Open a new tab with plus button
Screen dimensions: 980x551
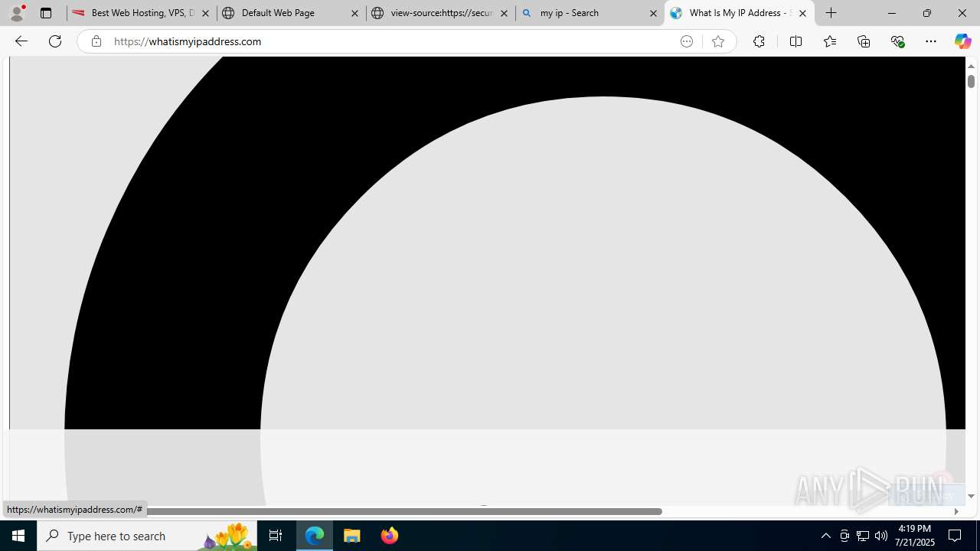click(x=831, y=13)
